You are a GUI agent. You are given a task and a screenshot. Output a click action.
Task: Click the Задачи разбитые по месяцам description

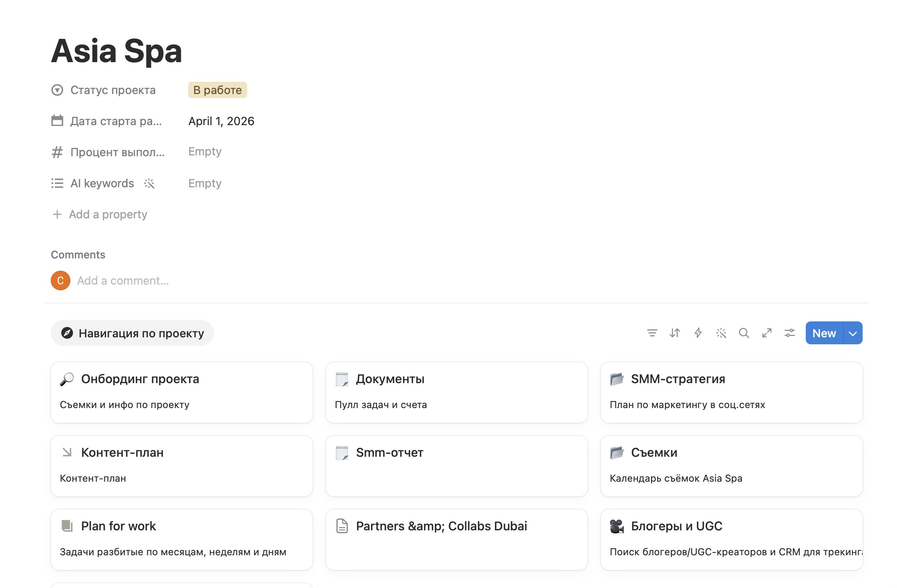173,552
